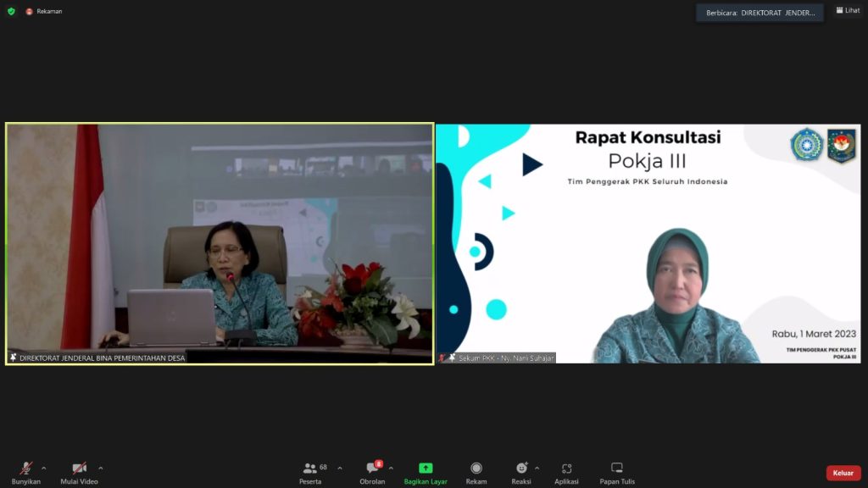Click the green encryption shield icon
The height and width of the screenshot is (488, 868).
click(x=11, y=11)
